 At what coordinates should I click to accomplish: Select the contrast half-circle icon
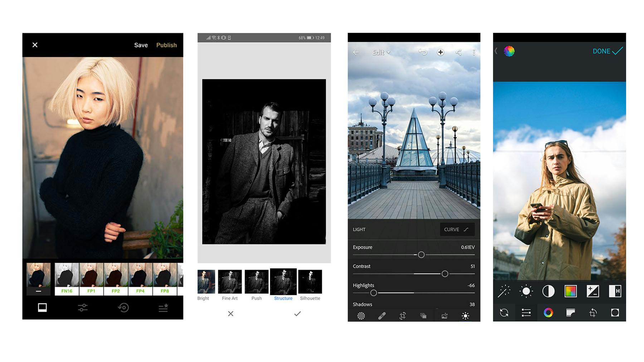tap(549, 292)
